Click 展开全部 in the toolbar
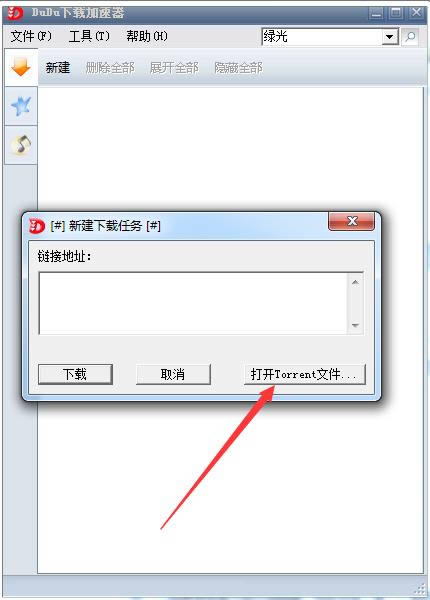The image size is (430, 600). [174, 68]
